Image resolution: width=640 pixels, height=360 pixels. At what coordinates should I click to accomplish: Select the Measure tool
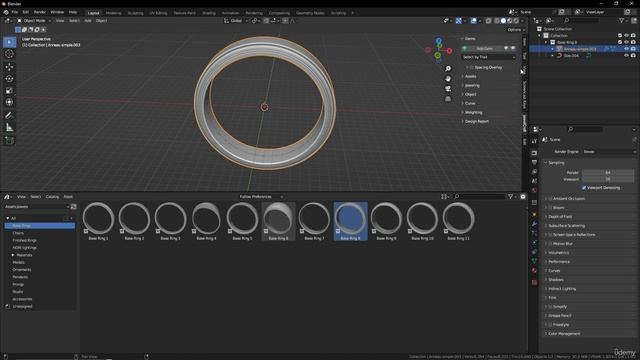(x=9, y=128)
